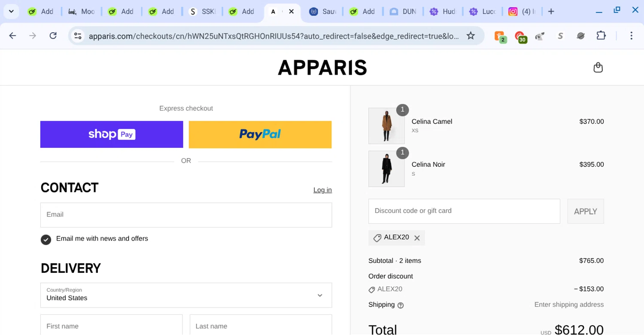
Task: Pay with PayPal express checkout
Action: pos(260,134)
